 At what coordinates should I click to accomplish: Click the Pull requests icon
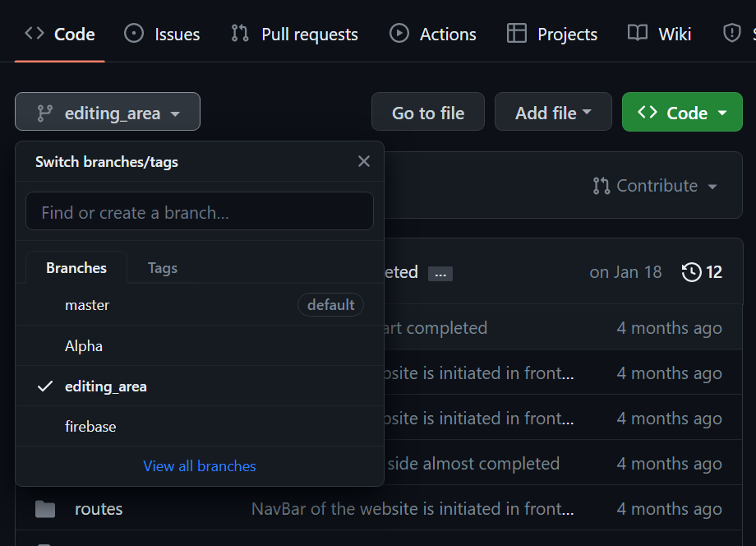(x=240, y=34)
